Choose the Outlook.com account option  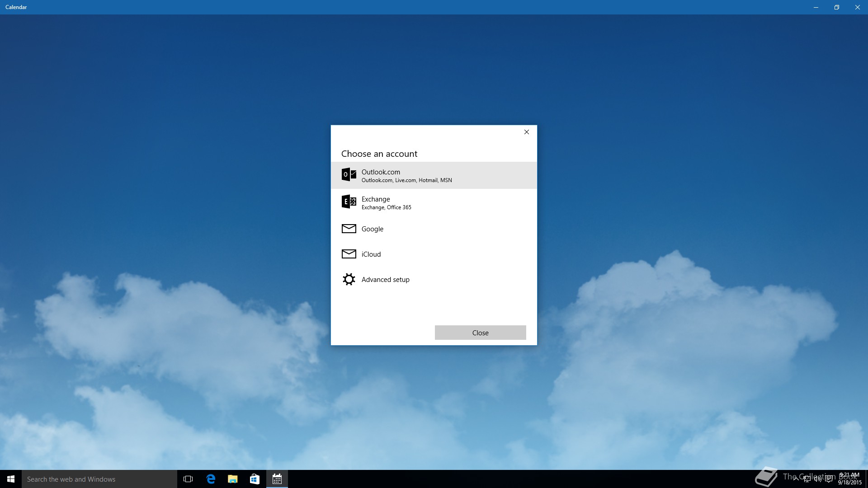pos(434,175)
